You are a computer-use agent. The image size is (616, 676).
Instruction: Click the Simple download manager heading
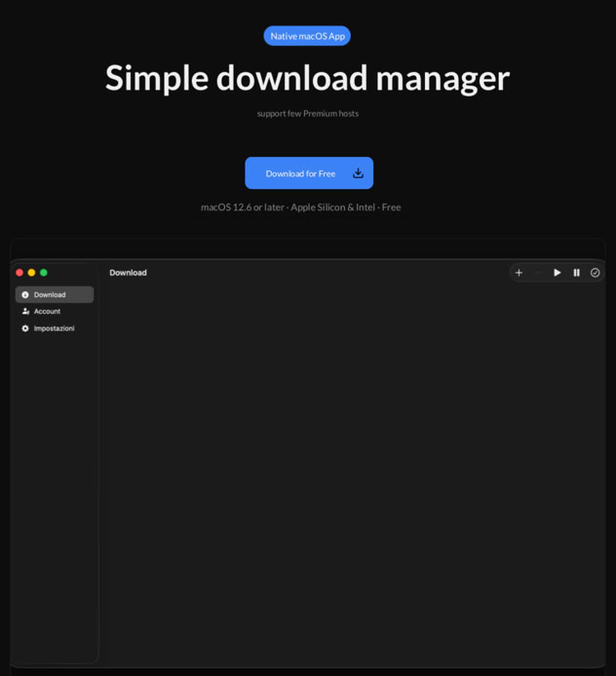pos(307,78)
